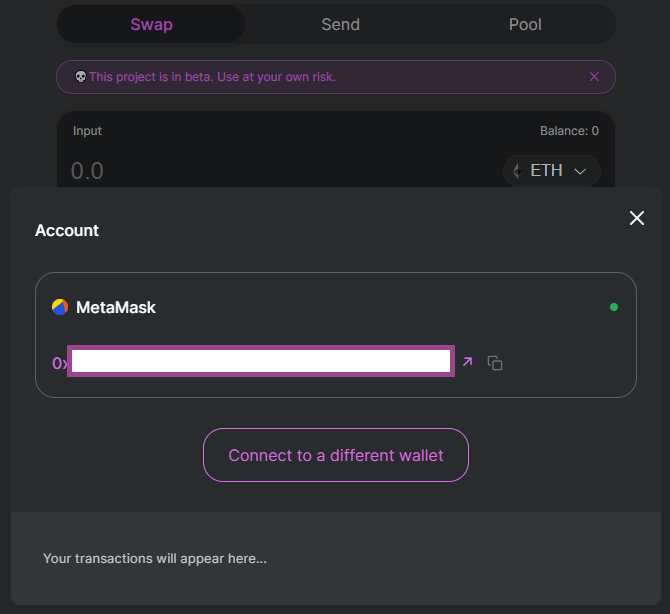Viewport: 670px width, 614px height.
Task: Connect to a different wallet
Action: (336, 455)
